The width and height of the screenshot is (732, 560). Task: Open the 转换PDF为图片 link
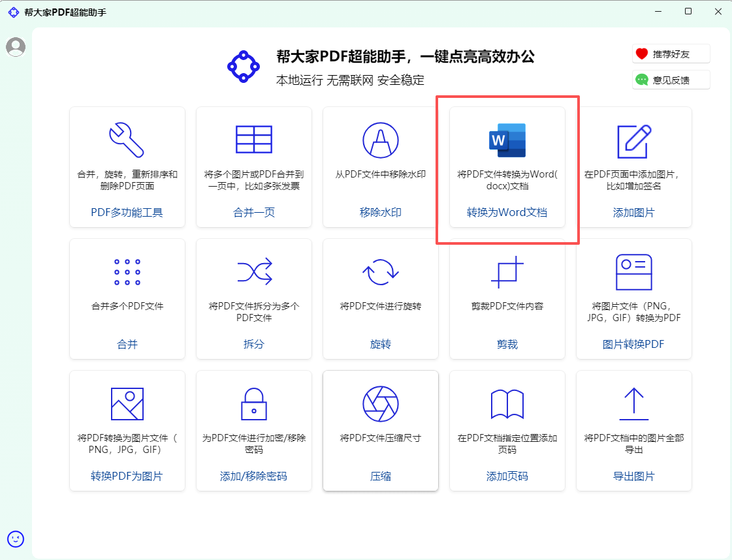[127, 476]
